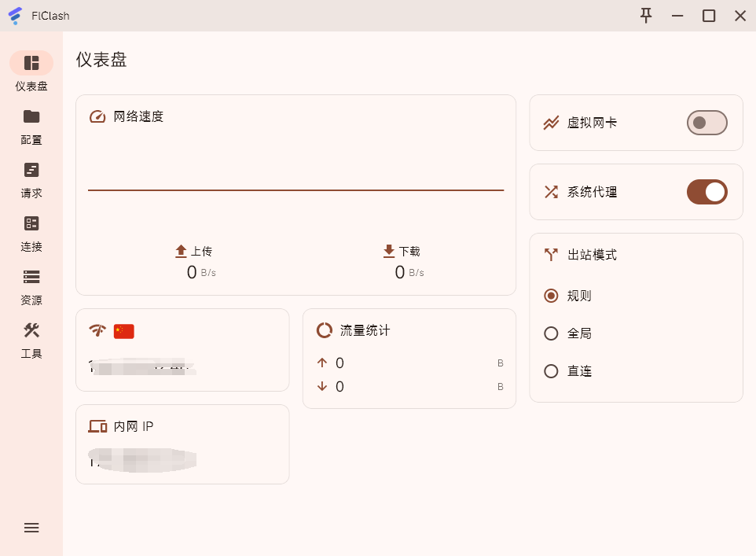The height and width of the screenshot is (556, 756).
Task: Click the 出站模式 outbound mode header
Action: pyautogui.click(x=592, y=255)
